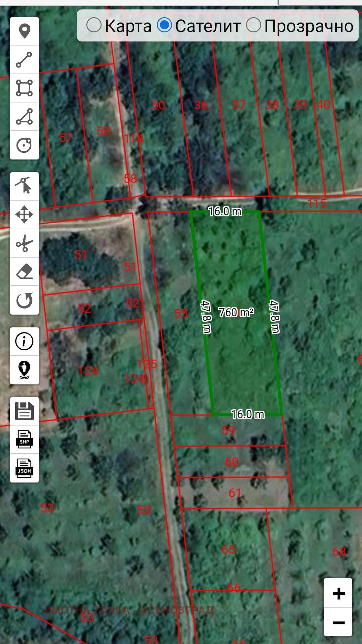Activate the move shape tool

tap(24, 214)
